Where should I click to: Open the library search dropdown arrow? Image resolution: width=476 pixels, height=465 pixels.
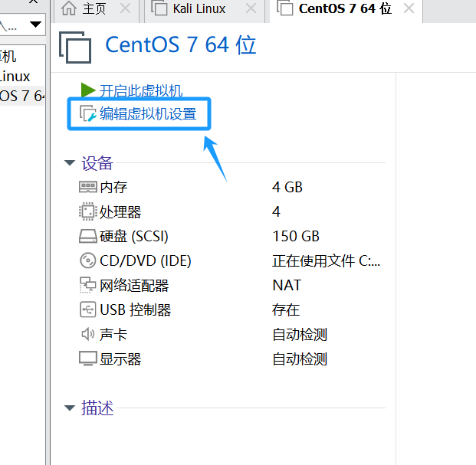pyautogui.click(x=35, y=25)
